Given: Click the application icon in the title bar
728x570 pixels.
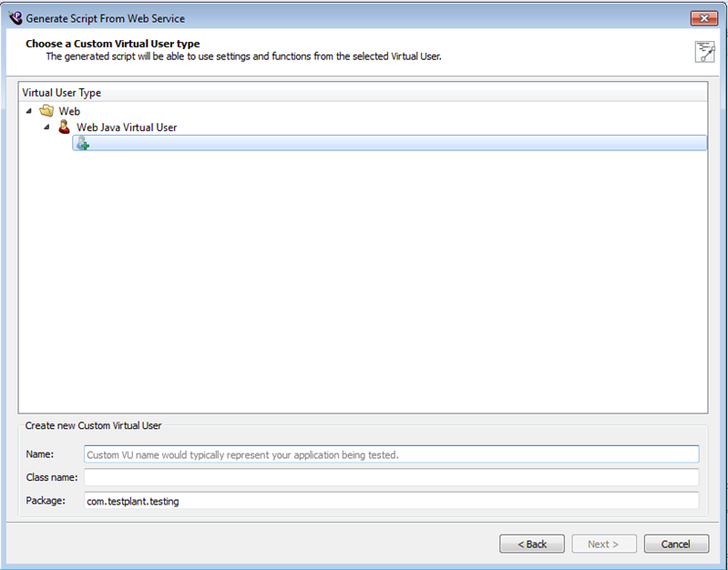Looking at the screenshot, I should [15, 18].
